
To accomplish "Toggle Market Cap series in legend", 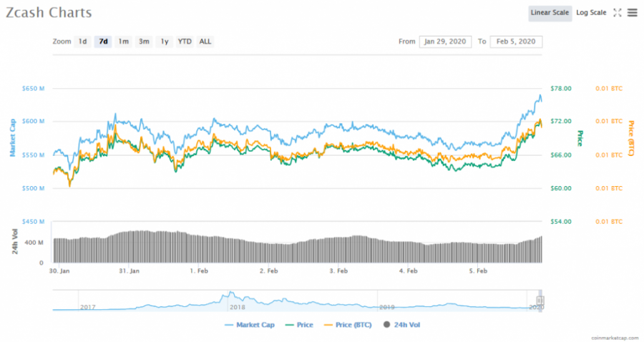I will (x=250, y=325).
